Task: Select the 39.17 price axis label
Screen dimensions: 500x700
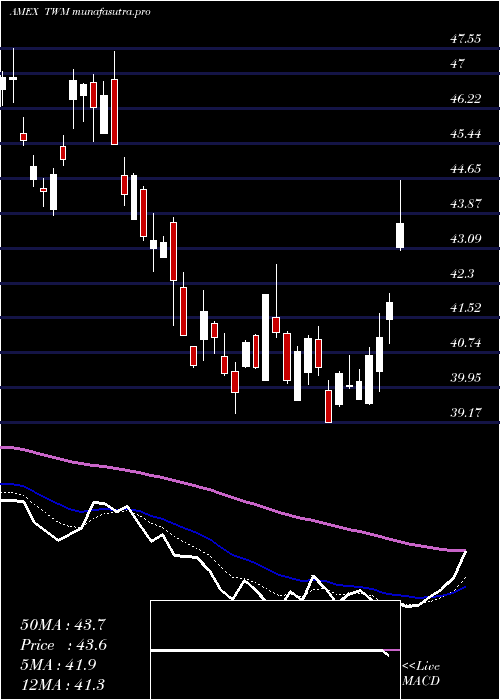Action: pyautogui.click(x=465, y=412)
